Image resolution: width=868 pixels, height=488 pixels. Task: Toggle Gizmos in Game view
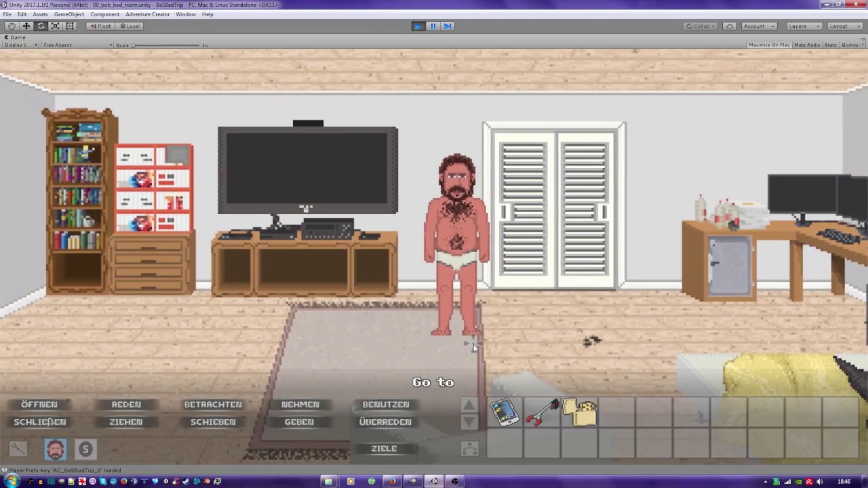tap(848, 45)
